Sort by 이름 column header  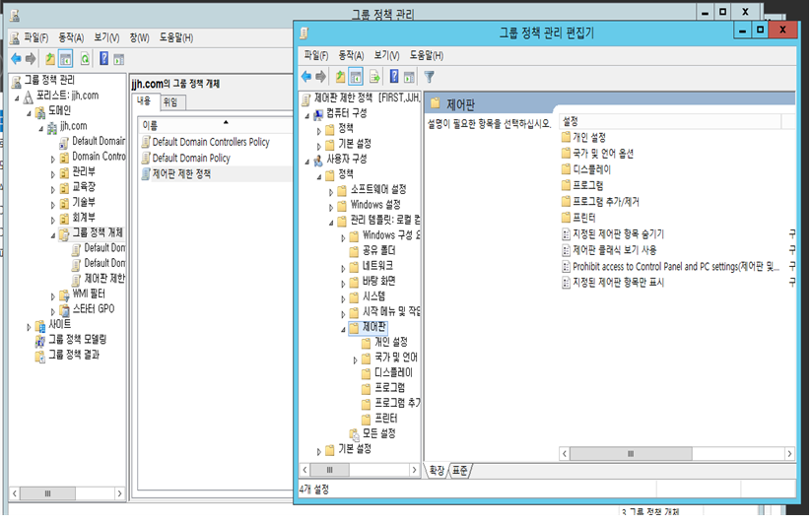[x=216, y=125]
